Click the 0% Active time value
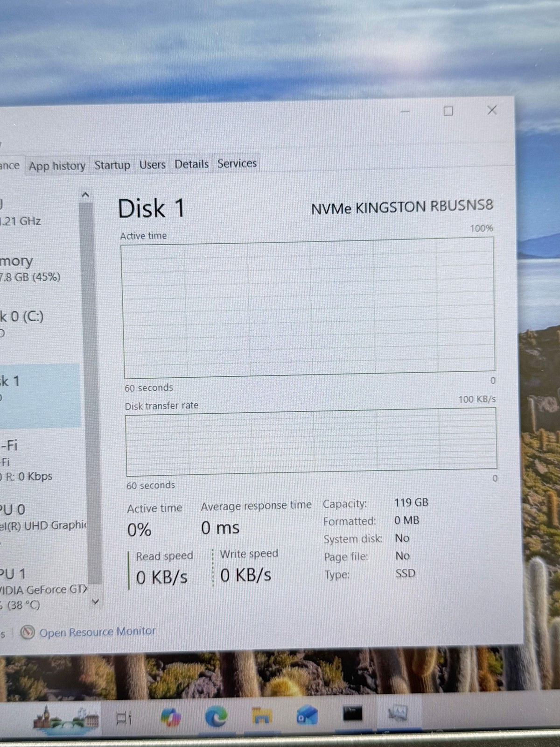 click(x=139, y=530)
